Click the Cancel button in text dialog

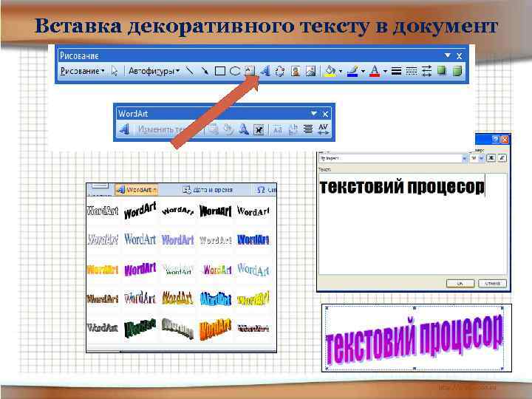492,283
